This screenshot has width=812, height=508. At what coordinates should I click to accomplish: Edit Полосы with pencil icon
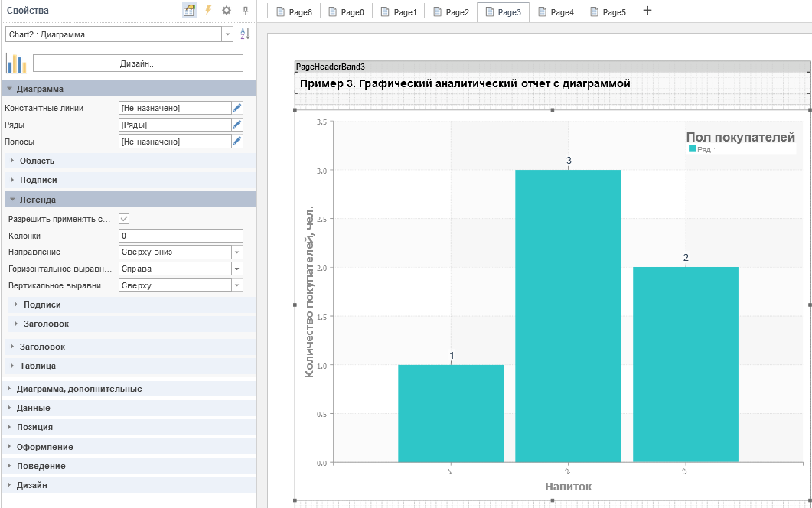pos(237,142)
